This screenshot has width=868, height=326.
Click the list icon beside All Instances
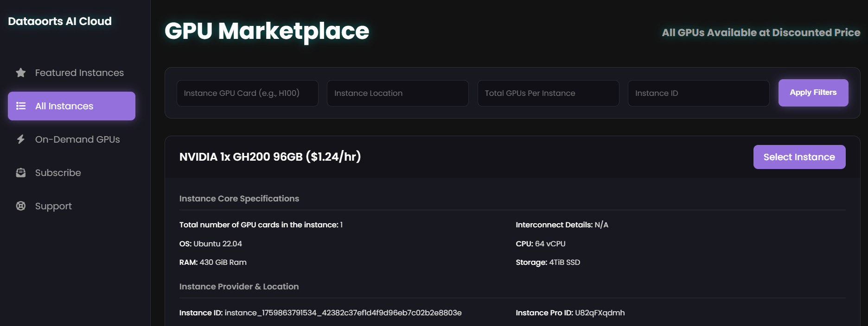click(21, 106)
